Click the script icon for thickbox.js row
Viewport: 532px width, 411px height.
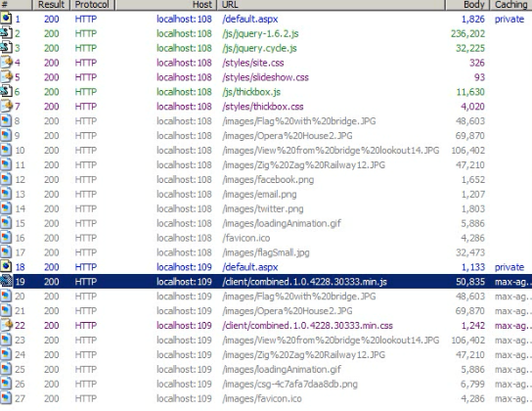pos(6,92)
